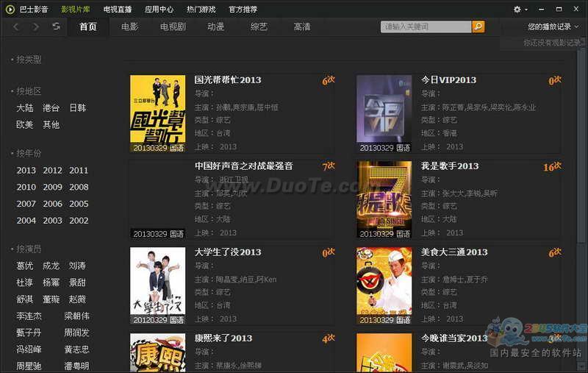This screenshot has height=373, width=588.
Task: Filter by year 2013
Action: (26, 171)
